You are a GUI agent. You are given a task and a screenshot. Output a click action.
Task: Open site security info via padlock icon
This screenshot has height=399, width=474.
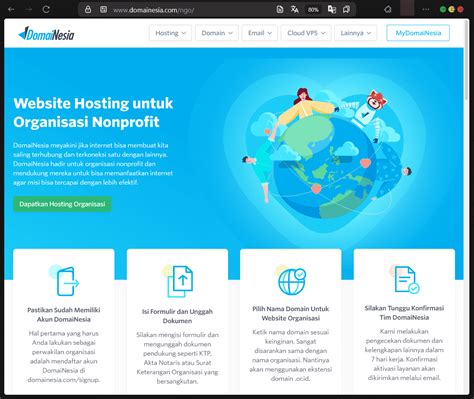[88, 9]
